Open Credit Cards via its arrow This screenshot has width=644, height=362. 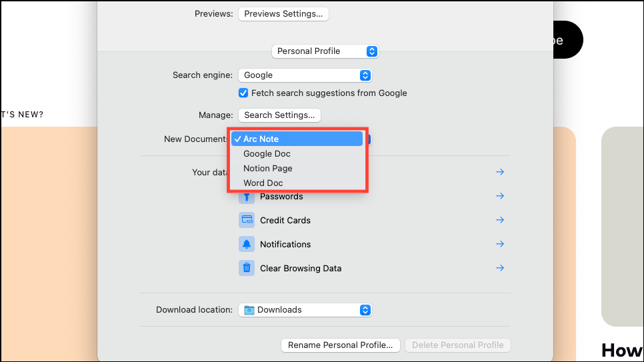click(x=500, y=220)
